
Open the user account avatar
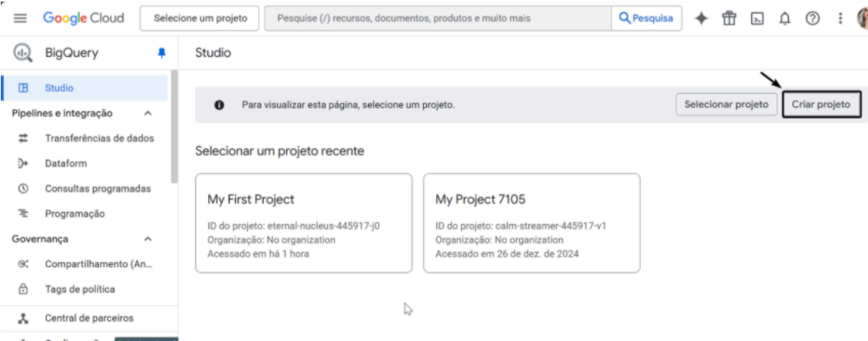pos(863,18)
